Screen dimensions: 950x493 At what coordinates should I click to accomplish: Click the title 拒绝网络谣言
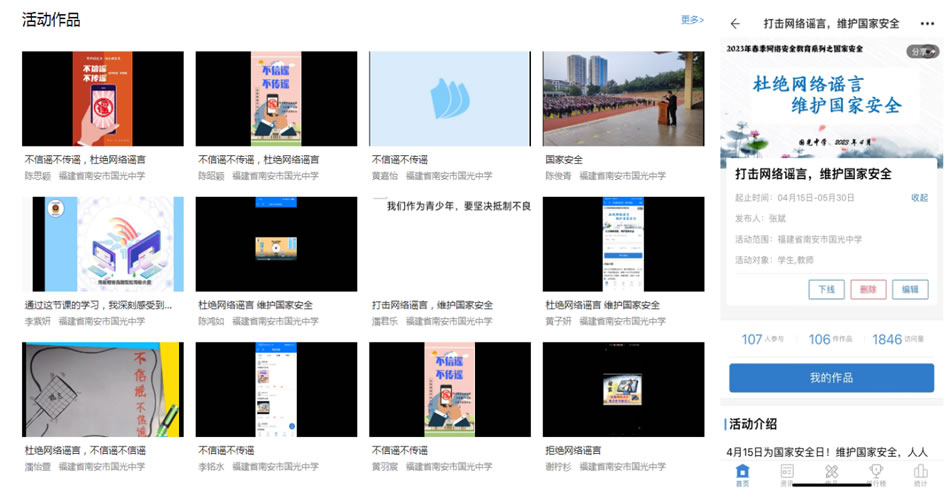[x=573, y=451]
